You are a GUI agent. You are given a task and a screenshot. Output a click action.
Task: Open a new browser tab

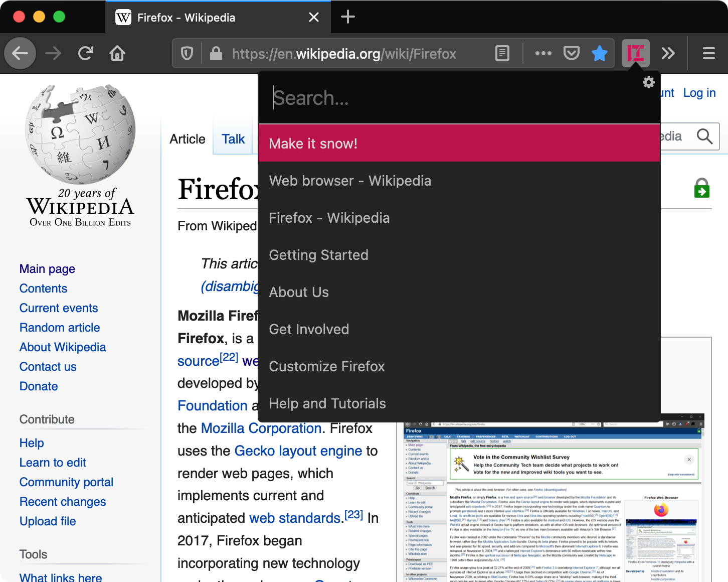[347, 17]
